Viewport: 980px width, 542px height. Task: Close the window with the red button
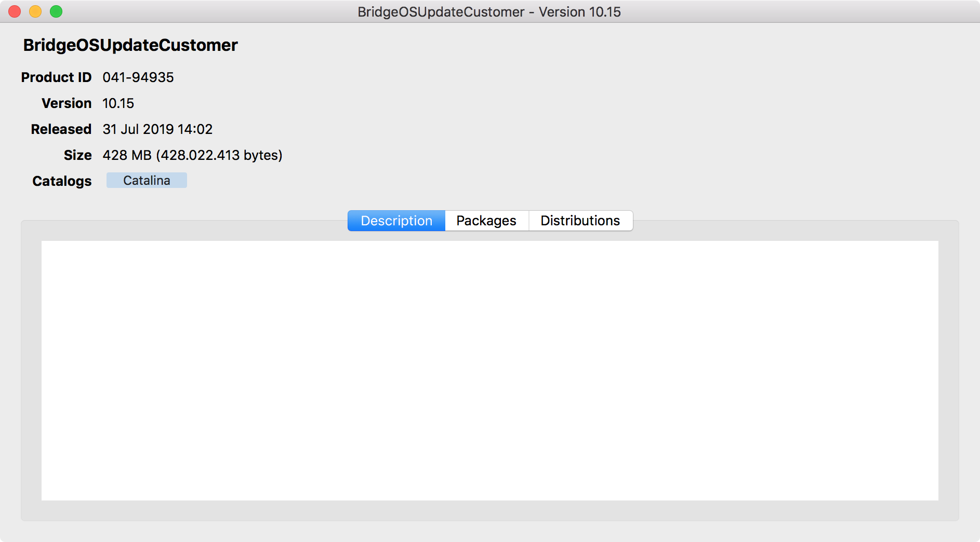15,11
